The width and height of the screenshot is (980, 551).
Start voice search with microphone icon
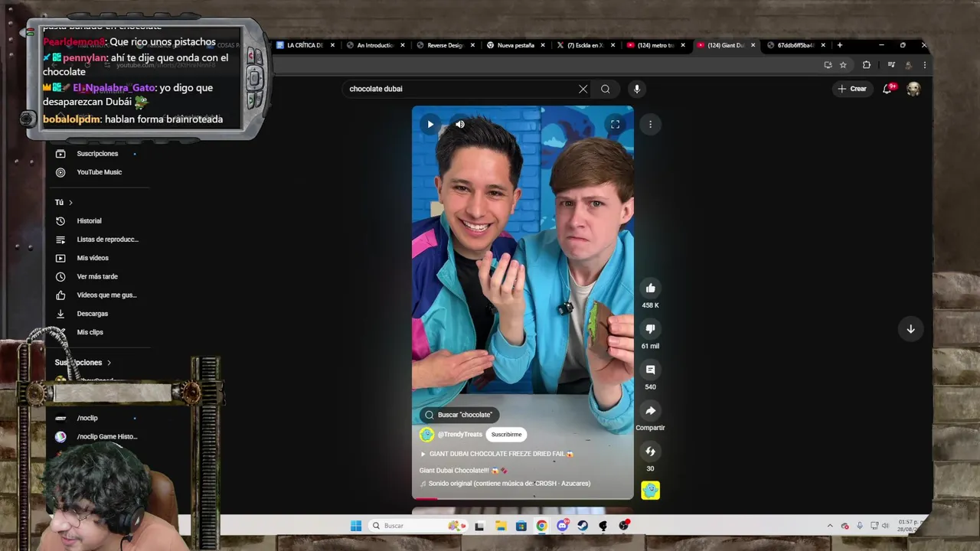[636, 89]
